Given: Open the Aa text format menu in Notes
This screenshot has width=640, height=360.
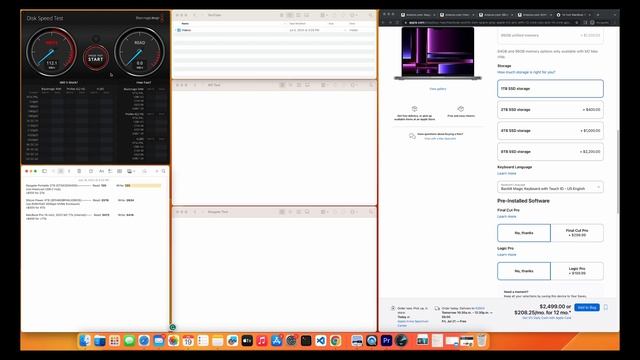Looking at the screenshot, I should 101,171.
